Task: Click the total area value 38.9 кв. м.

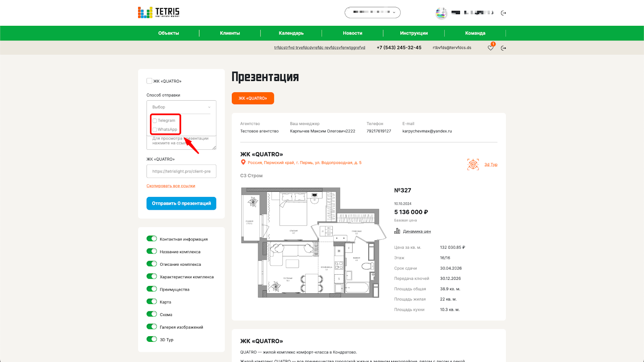Action: 450,289
